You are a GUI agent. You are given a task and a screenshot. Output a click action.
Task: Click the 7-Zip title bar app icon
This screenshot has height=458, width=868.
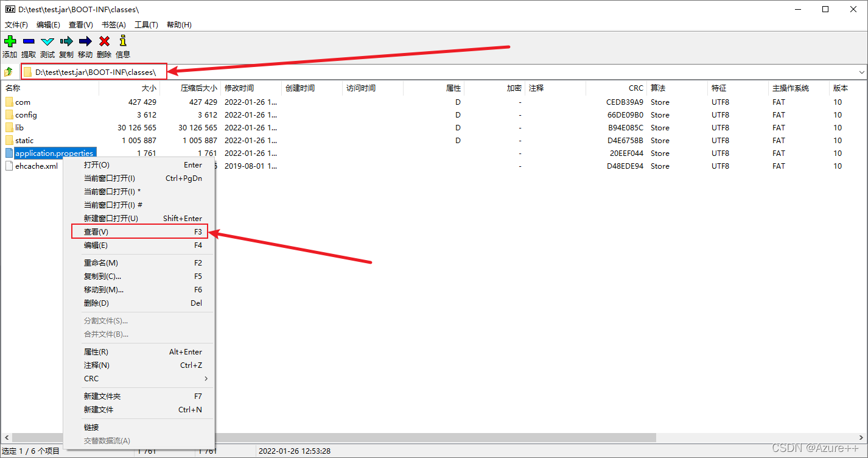pos(10,9)
